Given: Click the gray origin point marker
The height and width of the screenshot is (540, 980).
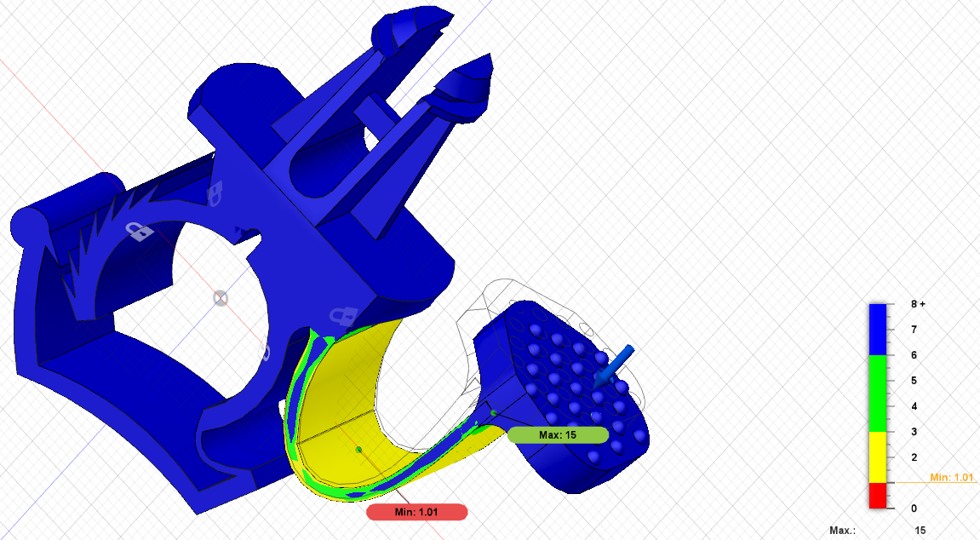Looking at the screenshot, I should (x=221, y=298).
